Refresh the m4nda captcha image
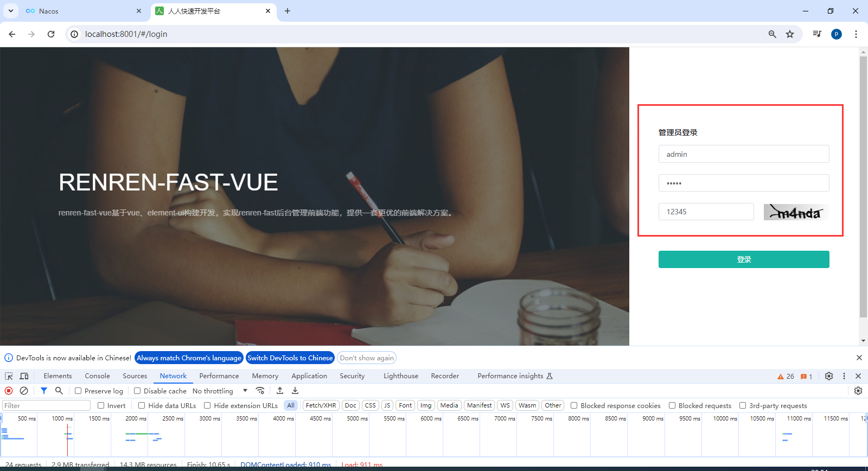 (796, 212)
